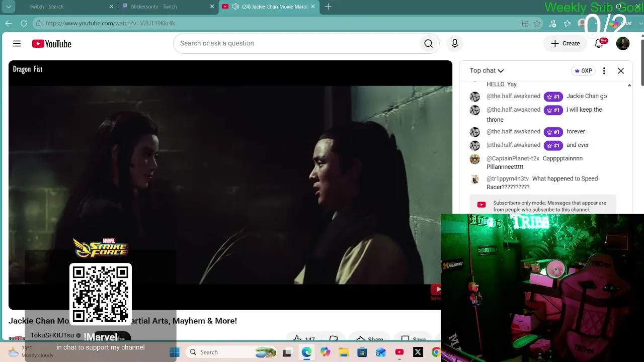
Task: Click @tr1ppym4n3tv username in chat
Action: (508, 178)
